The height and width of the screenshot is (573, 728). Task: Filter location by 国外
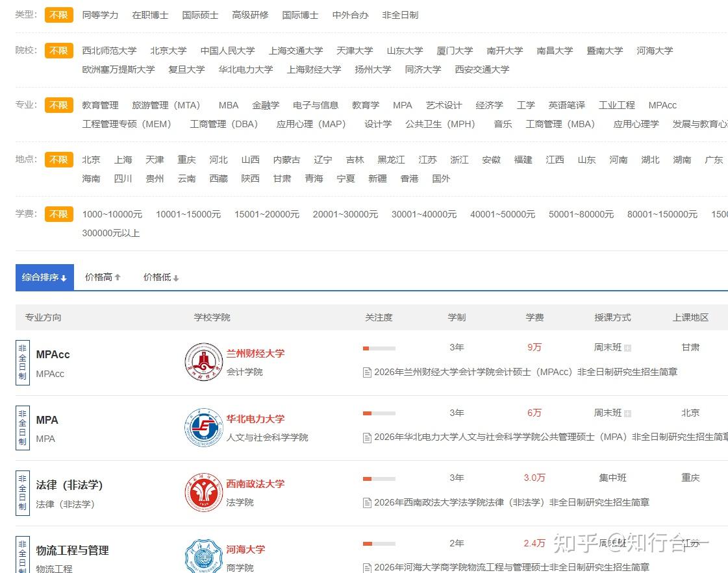tap(441, 178)
